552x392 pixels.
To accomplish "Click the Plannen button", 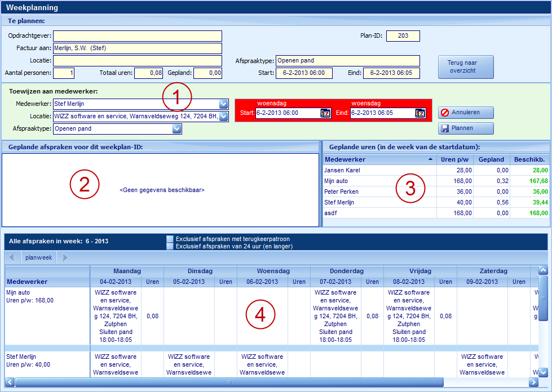I will [x=466, y=128].
